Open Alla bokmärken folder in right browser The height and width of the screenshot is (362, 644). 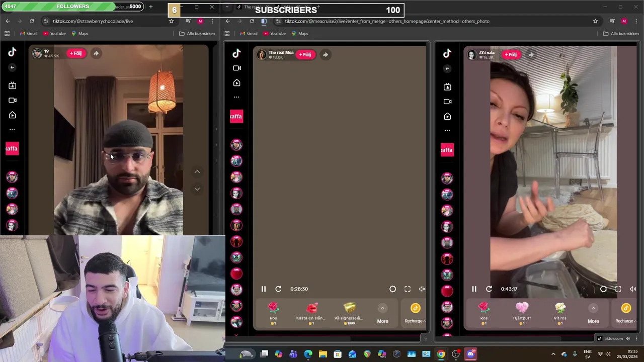click(x=621, y=33)
